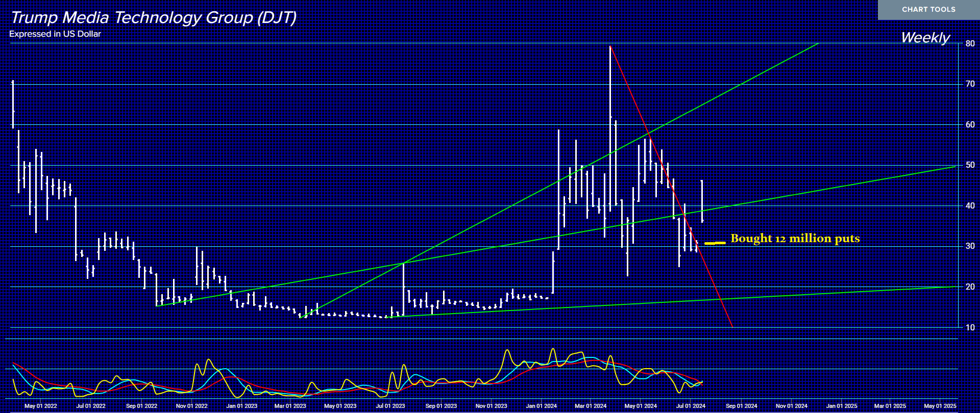Click the price axis label 60
Image resolution: width=980 pixels, height=413 pixels.
[x=970, y=125]
